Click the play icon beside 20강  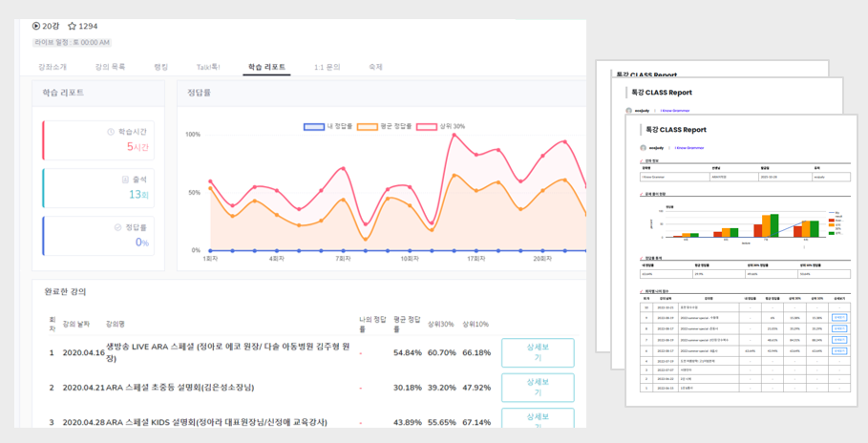pos(36,27)
